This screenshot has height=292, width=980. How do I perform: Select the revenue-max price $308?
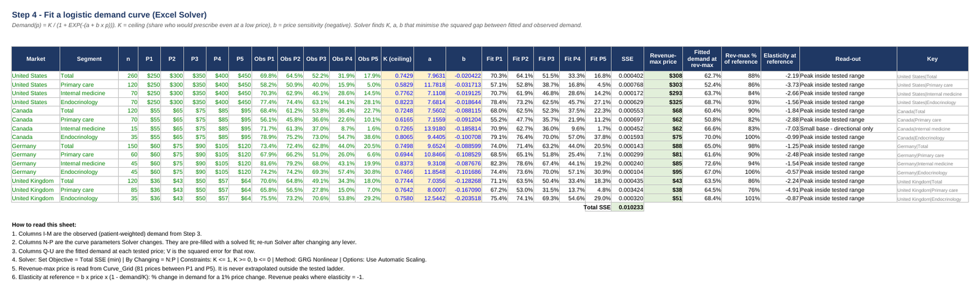(663, 76)
